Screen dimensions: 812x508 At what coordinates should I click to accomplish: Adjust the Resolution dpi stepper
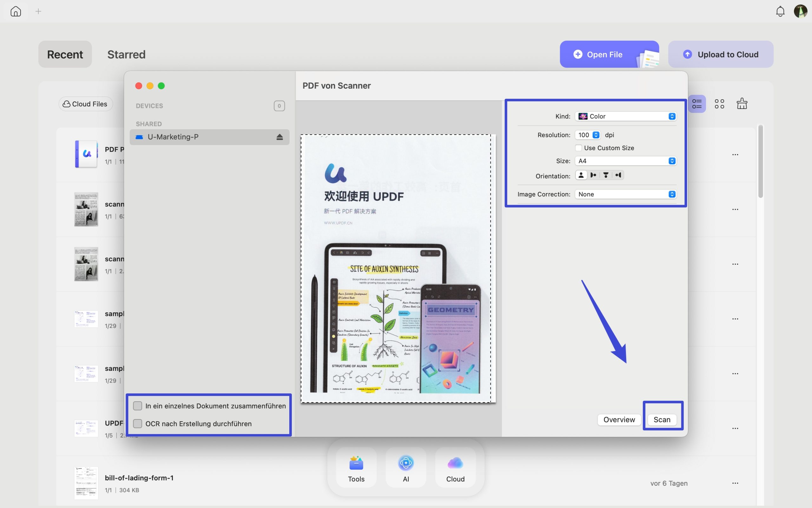click(x=596, y=135)
